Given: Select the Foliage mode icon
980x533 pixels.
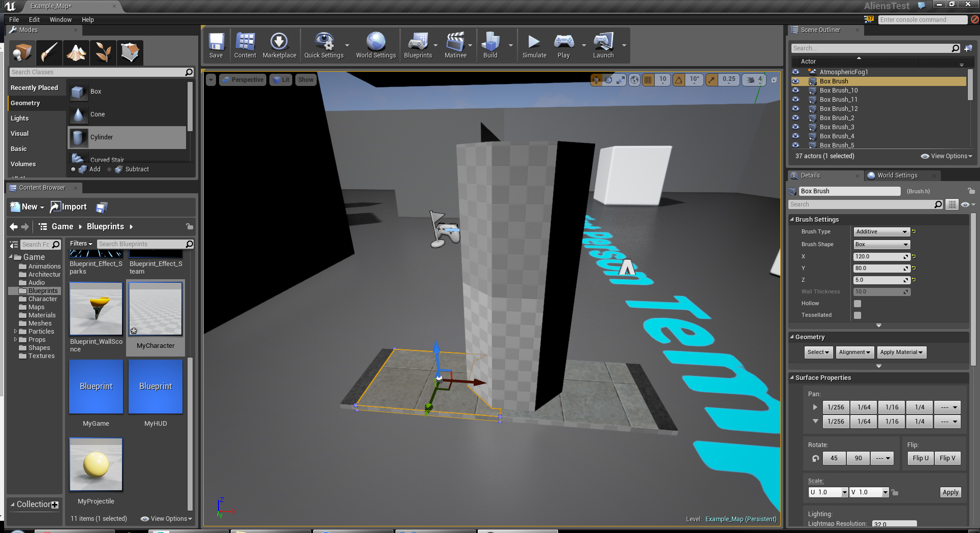Looking at the screenshot, I should (x=103, y=53).
